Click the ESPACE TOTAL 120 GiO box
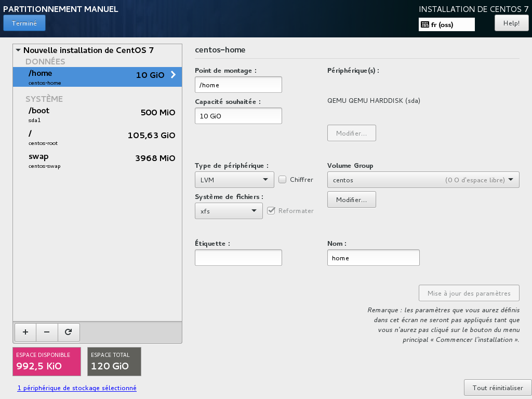Image resolution: width=532 pixels, height=399 pixels. click(114, 362)
